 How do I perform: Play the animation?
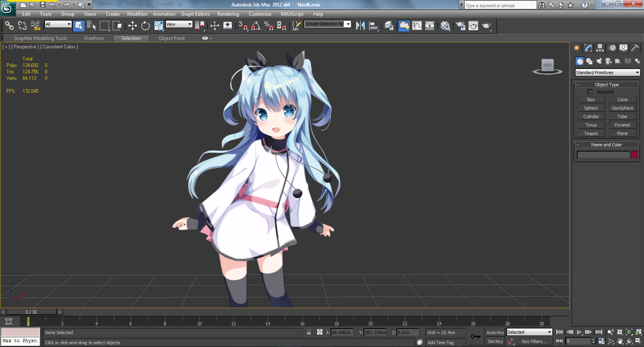coord(579,332)
